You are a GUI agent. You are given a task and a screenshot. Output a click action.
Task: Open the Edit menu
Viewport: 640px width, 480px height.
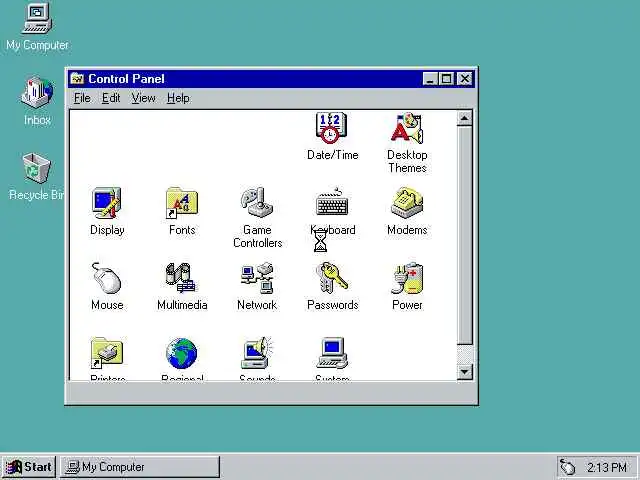pos(111,98)
